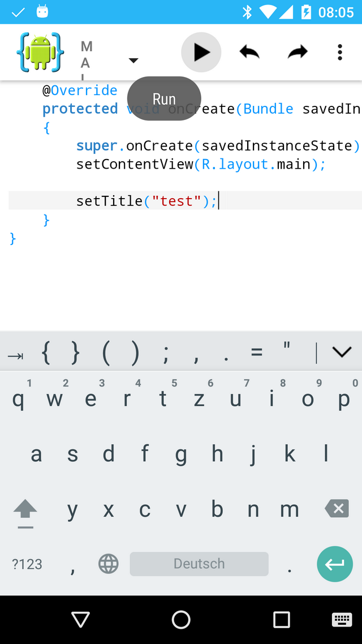Toggle the shift key for uppercase
The width and height of the screenshot is (362, 644).
[x=25, y=513]
